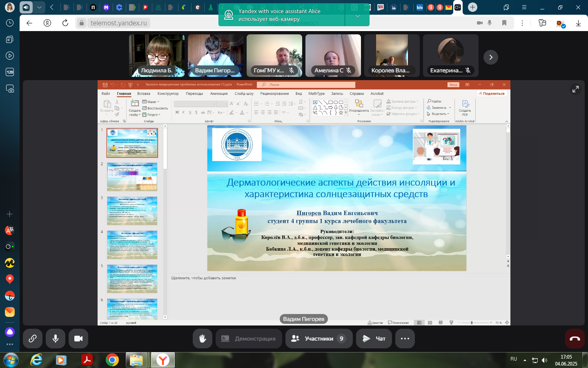The height and width of the screenshot is (368, 588).
Task: Open the Переходы ribbon tab
Action: click(x=194, y=94)
